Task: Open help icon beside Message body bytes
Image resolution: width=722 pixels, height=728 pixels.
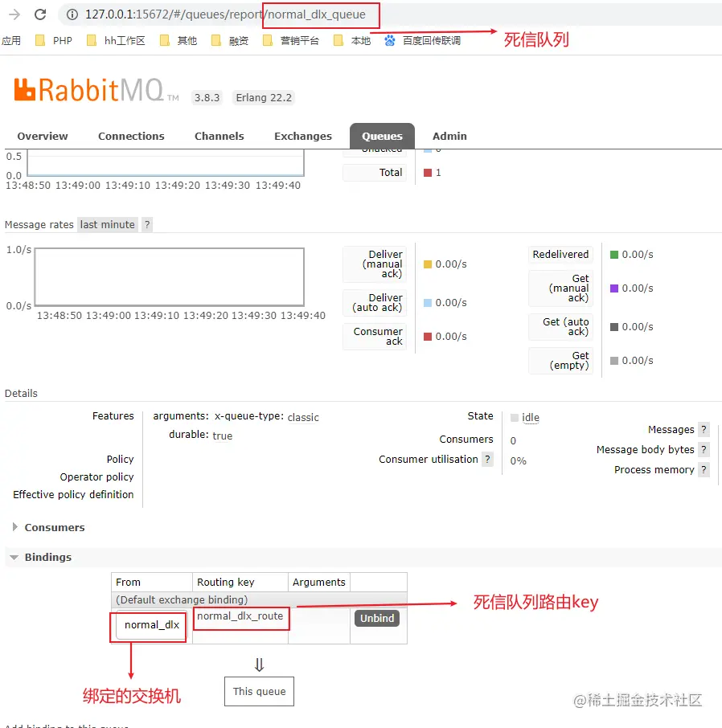Action: [704, 449]
